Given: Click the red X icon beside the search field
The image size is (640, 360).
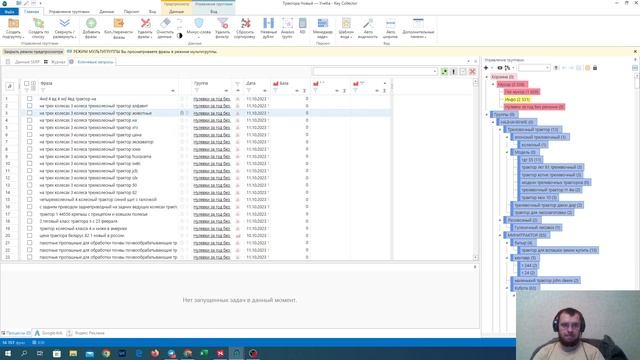Looking at the screenshot, I should click(x=472, y=72).
